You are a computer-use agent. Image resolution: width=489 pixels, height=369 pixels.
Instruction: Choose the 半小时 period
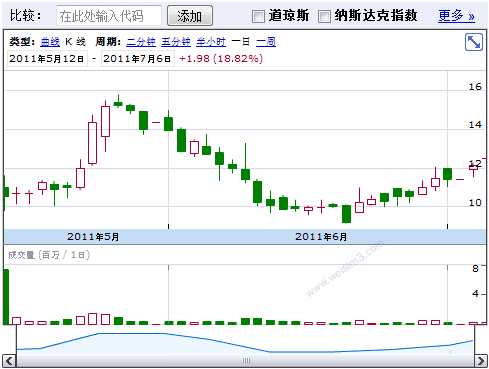pyautogui.click(x=211, y=42)
